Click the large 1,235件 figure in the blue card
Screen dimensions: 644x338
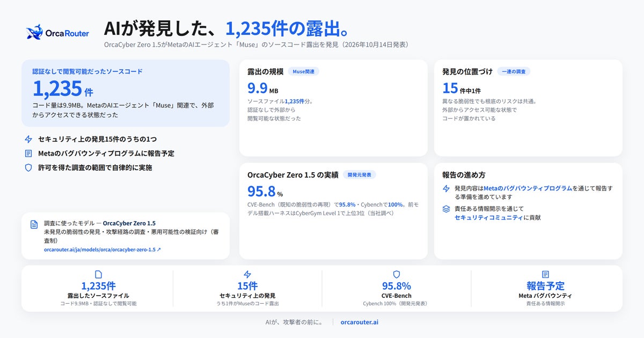(x=63, y=89)
